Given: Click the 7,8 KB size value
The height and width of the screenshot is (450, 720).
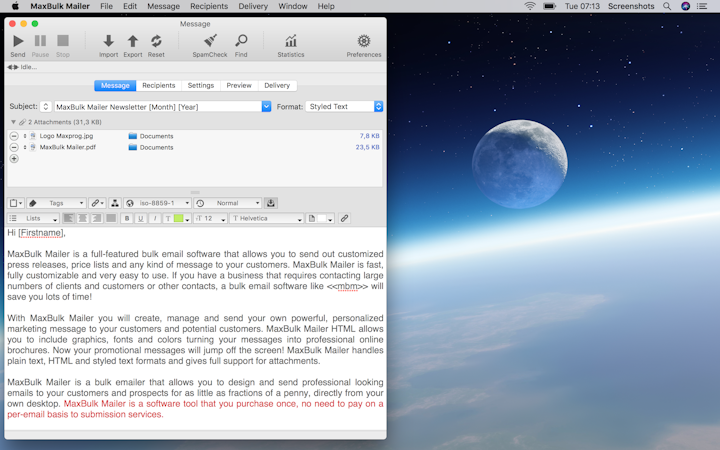Looking at the screenshot, I should [369, 136].
